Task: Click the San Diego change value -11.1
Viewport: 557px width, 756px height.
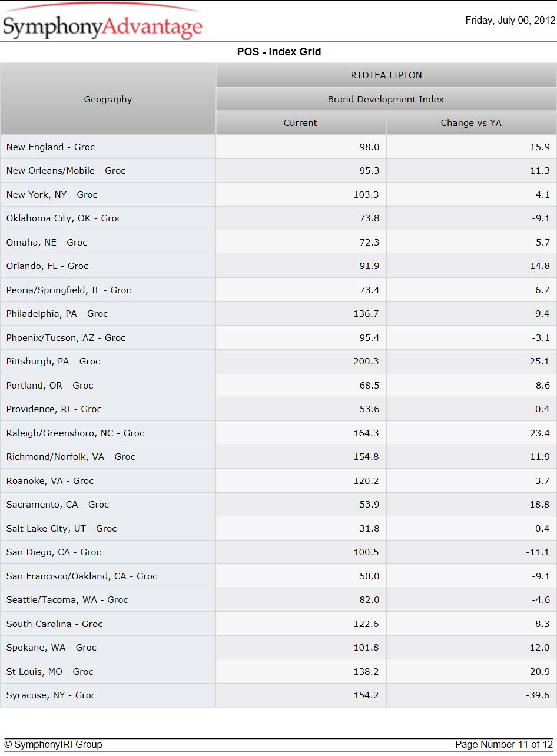Action: [x=538, y=552]
